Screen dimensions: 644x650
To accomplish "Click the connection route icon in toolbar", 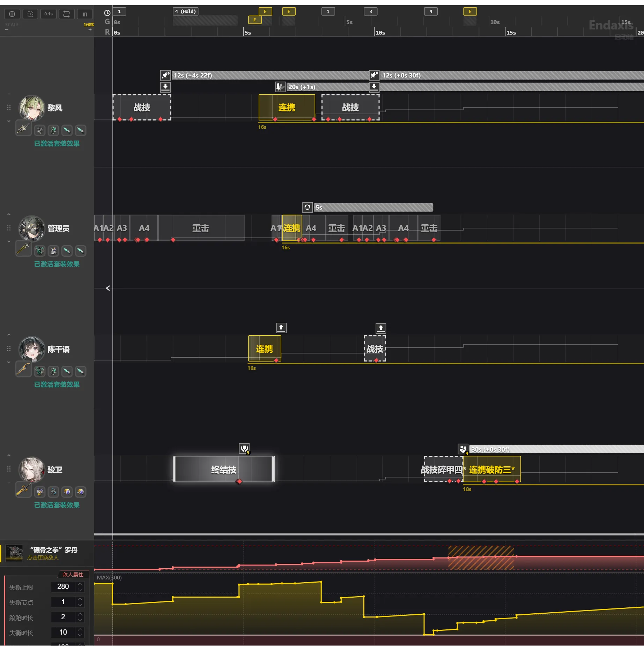I will (x=66, y=14).
